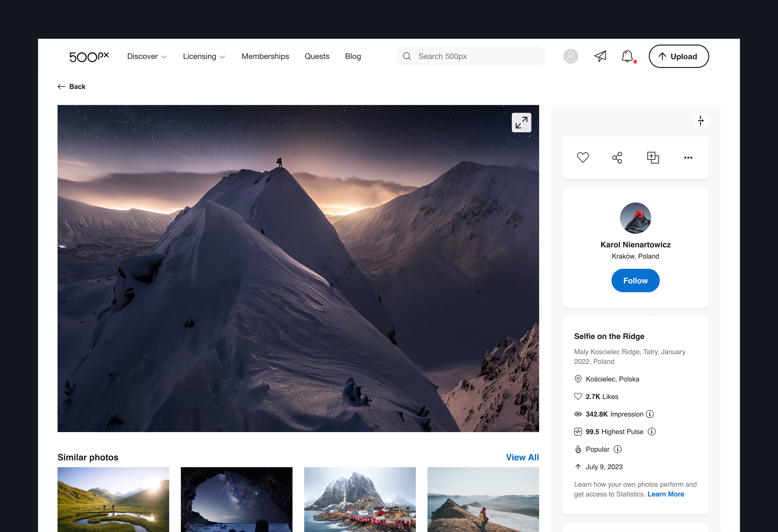Go to the Quests page
Viewport: 778px width, 532px height.
317,56
